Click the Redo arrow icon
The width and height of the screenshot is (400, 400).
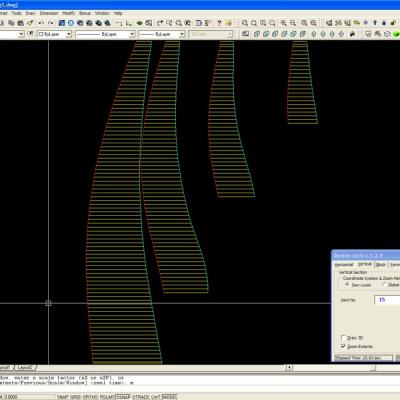51,23
